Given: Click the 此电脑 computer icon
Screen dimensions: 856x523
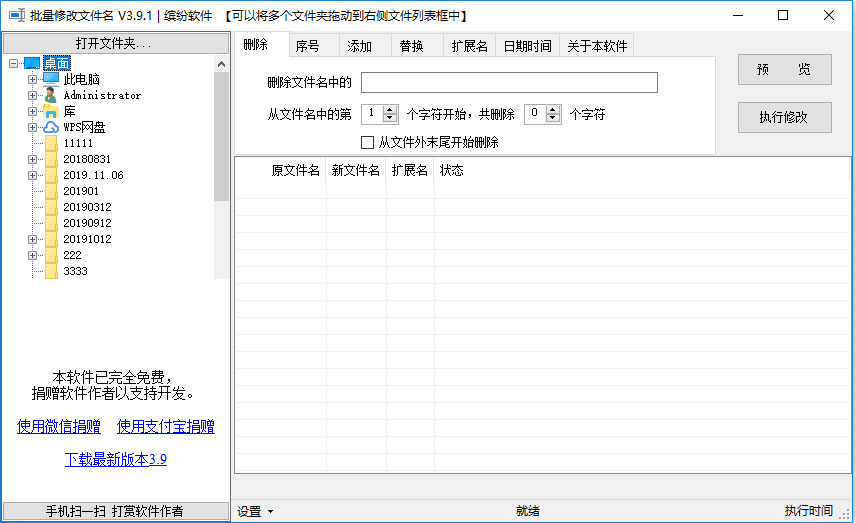Looking at the screenshot, I should coord(51,79).
